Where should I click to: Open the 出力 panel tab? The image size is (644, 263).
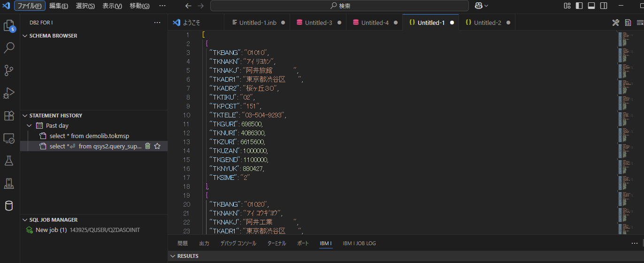(204, 243)
